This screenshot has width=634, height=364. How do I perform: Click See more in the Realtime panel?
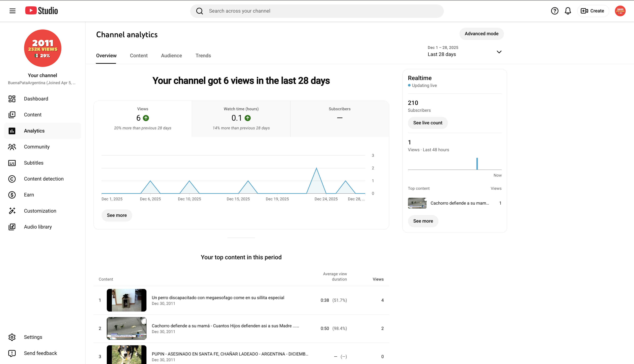click(423, 221)
